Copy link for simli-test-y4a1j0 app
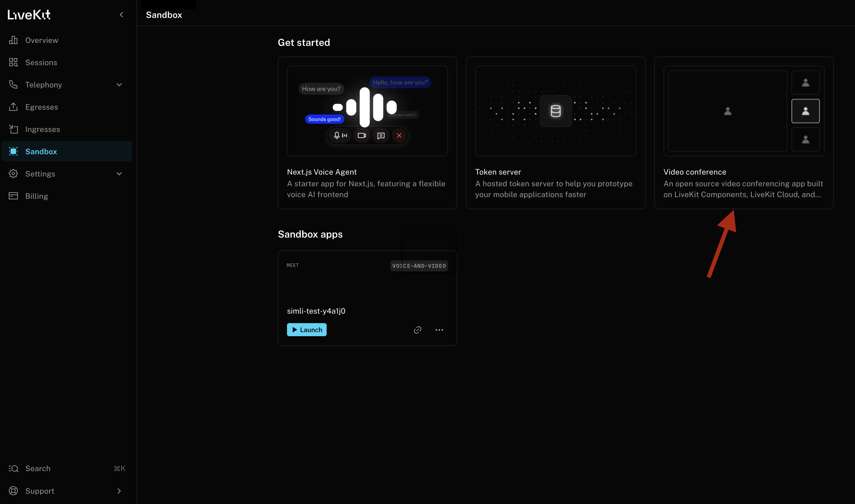 point(418,330)
